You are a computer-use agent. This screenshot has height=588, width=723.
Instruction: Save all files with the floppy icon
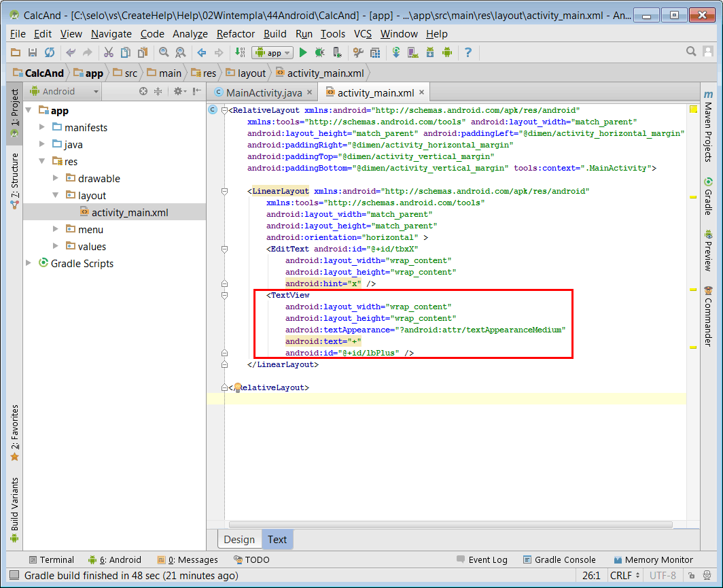(x=33, y=52)
